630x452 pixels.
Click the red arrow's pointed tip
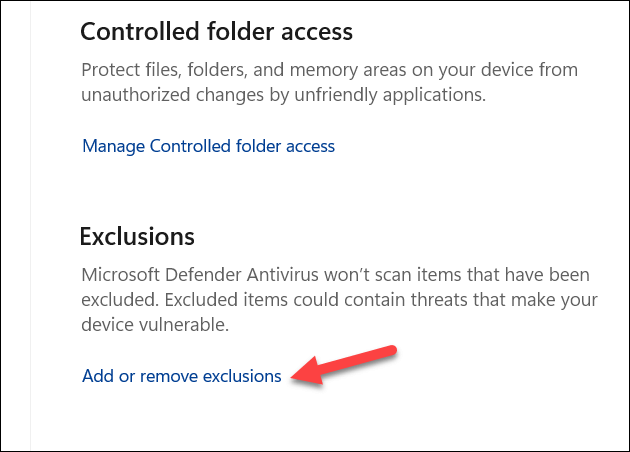pyautogui.click(x=293, y=377)
